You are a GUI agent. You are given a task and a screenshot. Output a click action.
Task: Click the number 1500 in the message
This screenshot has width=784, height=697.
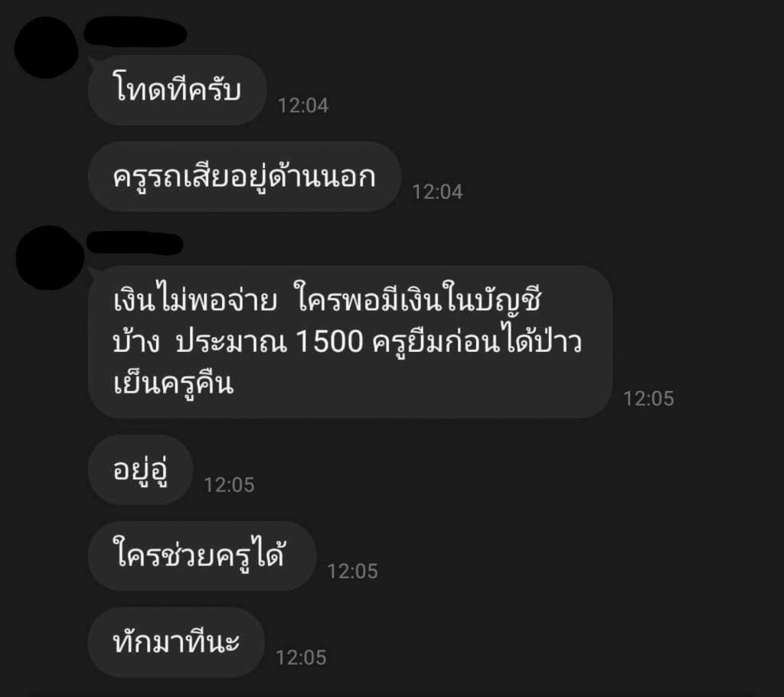coord(329,342)
